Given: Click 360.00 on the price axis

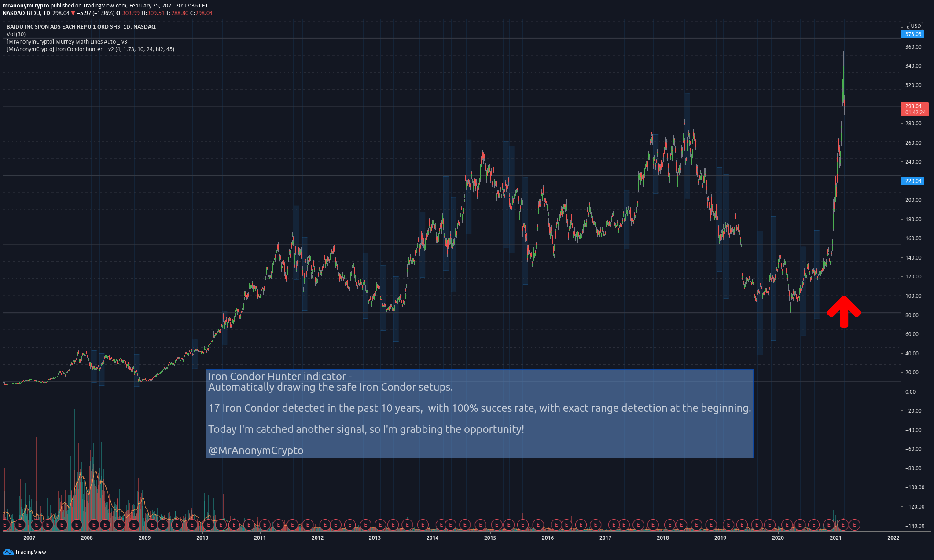Looking at the screenshot, I should (x=913, y=47).
